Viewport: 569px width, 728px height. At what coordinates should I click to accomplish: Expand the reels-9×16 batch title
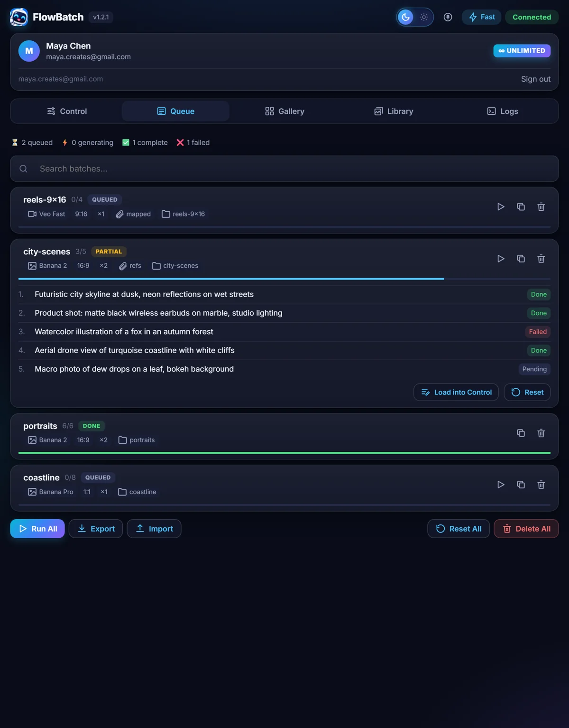click(45, 200)
